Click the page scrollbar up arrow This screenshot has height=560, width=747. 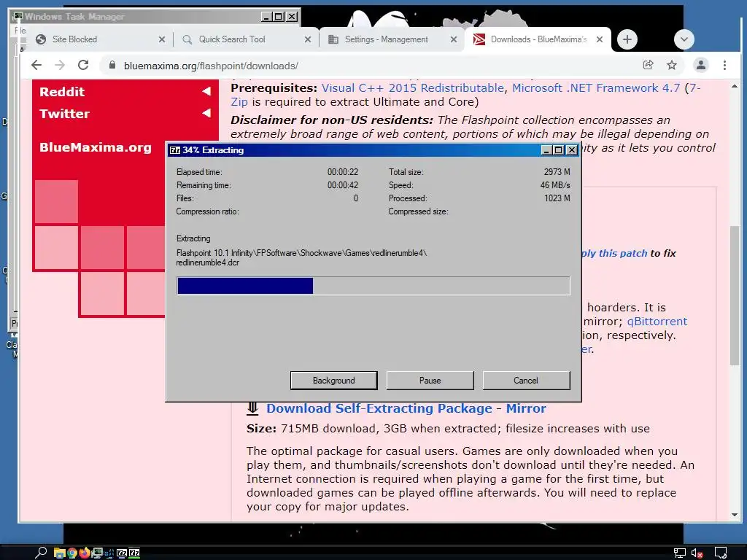[734, 87]
